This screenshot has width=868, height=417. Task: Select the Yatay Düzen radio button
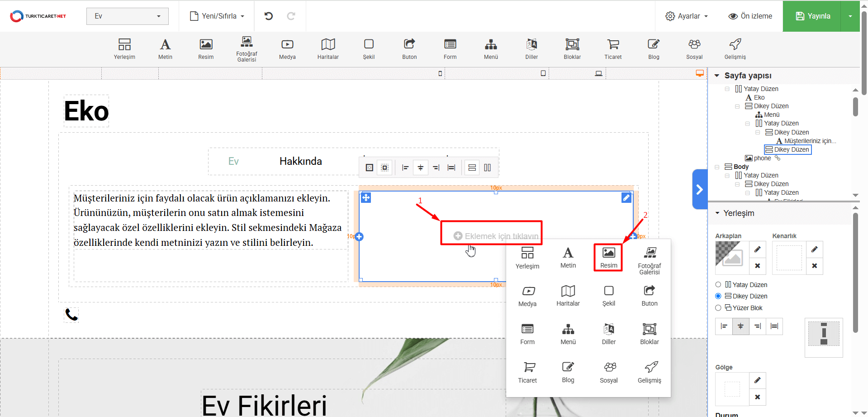click(718, 285)
